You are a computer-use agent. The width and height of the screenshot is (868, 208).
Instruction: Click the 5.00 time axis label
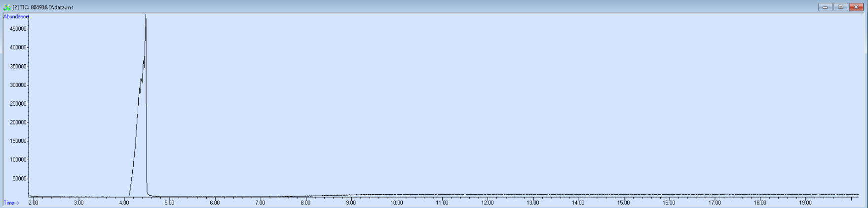[169, 203]
